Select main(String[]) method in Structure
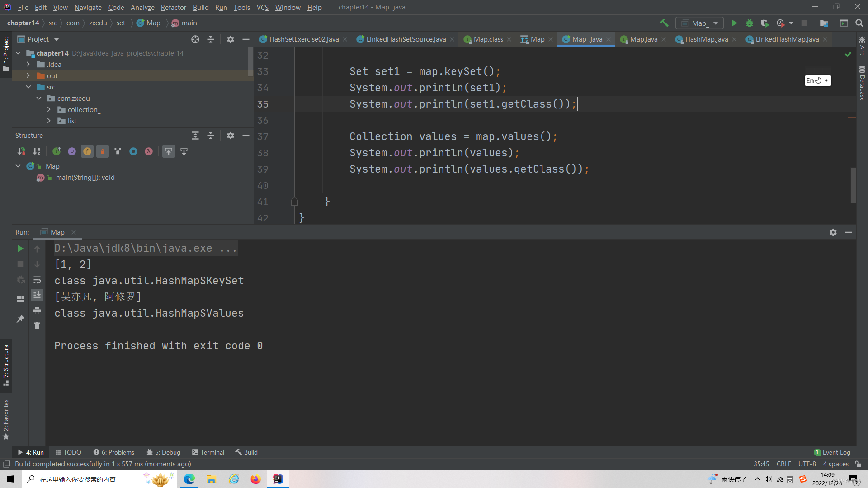This screenshot has height=488, width=868. [85, 178]
